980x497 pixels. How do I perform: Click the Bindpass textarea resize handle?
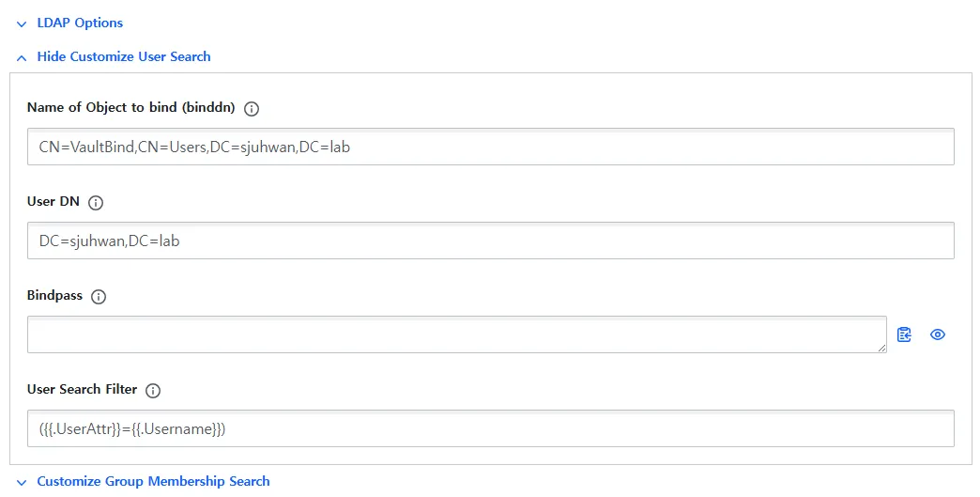tap(881, 349)
